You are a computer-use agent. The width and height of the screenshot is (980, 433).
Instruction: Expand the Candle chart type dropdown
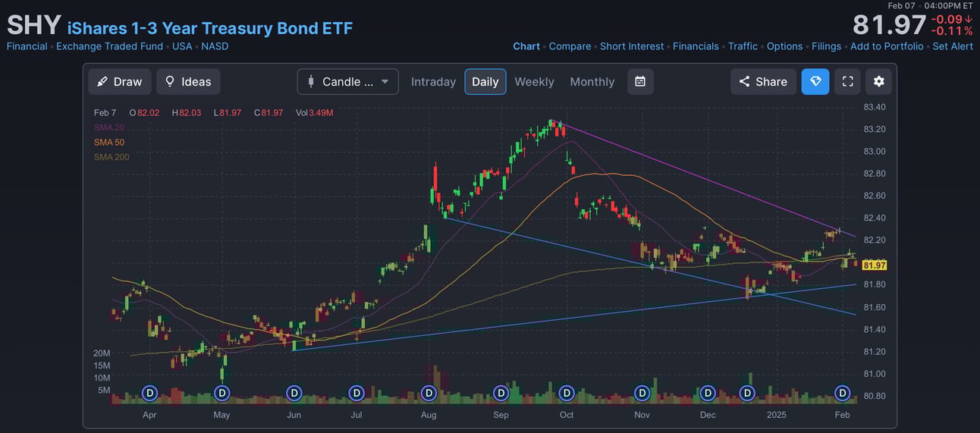point(348,82)
